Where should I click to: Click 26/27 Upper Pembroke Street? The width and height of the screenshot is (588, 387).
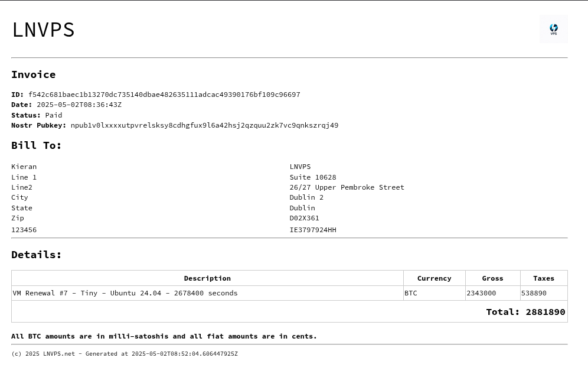click(347, 187)
